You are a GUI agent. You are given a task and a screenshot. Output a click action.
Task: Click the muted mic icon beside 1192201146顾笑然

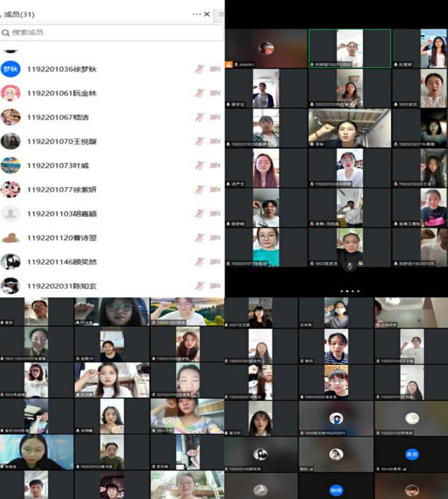(x=199, y=262)
